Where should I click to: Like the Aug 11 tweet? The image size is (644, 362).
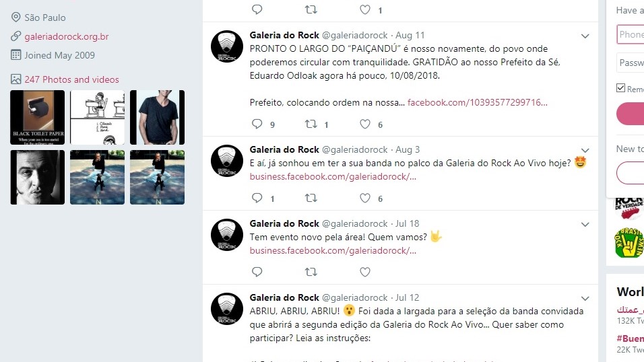pos(364,124)
